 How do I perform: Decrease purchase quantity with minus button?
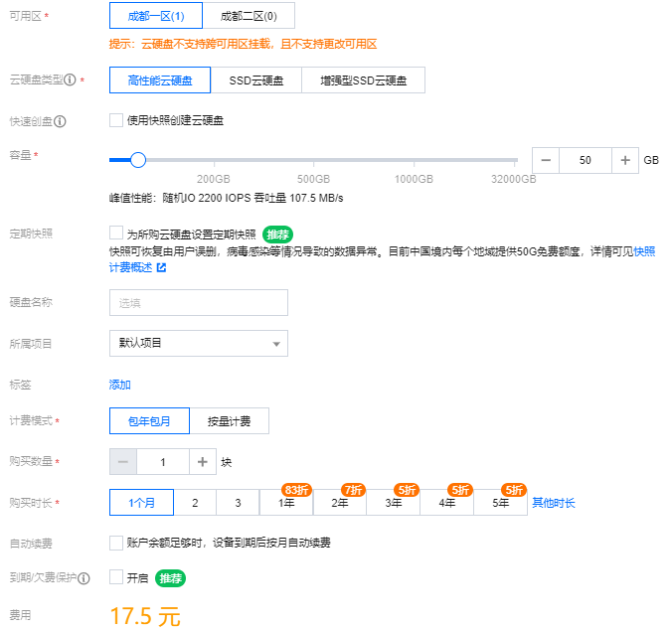point(122,462)
